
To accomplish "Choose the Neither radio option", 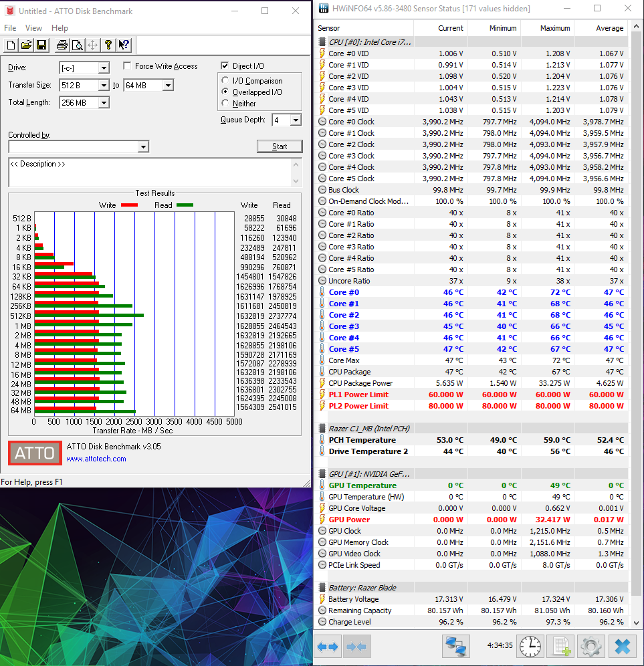I will pyautogui.click(x=225, y=103).
